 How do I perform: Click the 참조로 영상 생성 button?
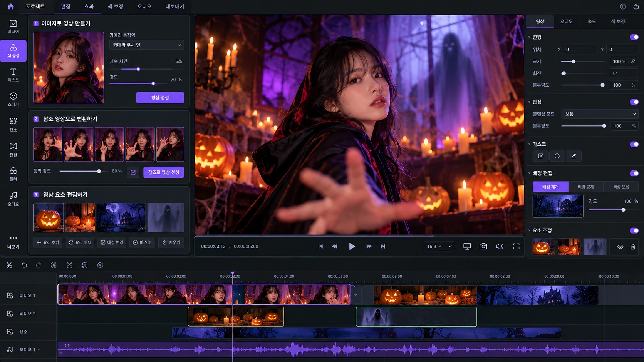(x=164, y=172)
